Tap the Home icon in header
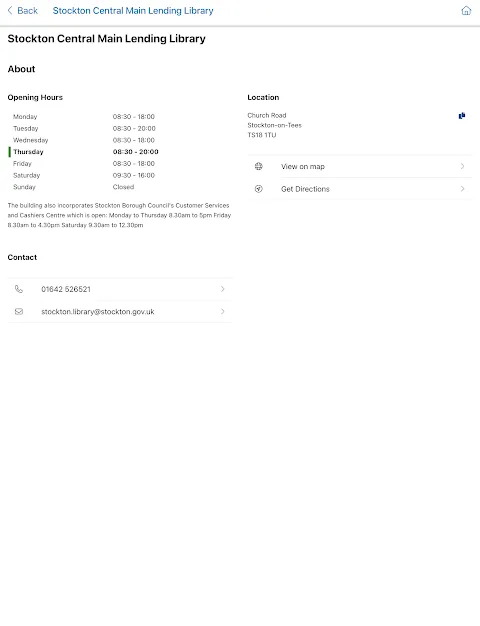Screen dimensions: 480x626 (x=466, y=10)
